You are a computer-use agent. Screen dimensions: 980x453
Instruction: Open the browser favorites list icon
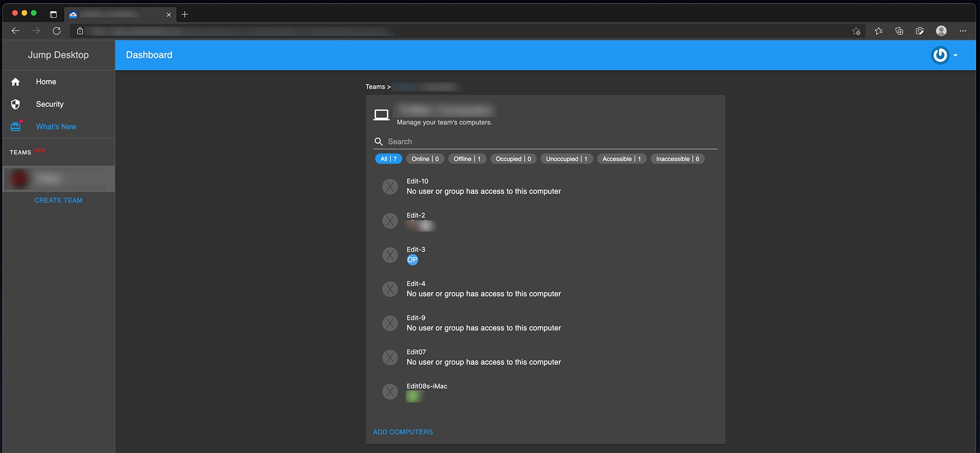click(878, 31)
